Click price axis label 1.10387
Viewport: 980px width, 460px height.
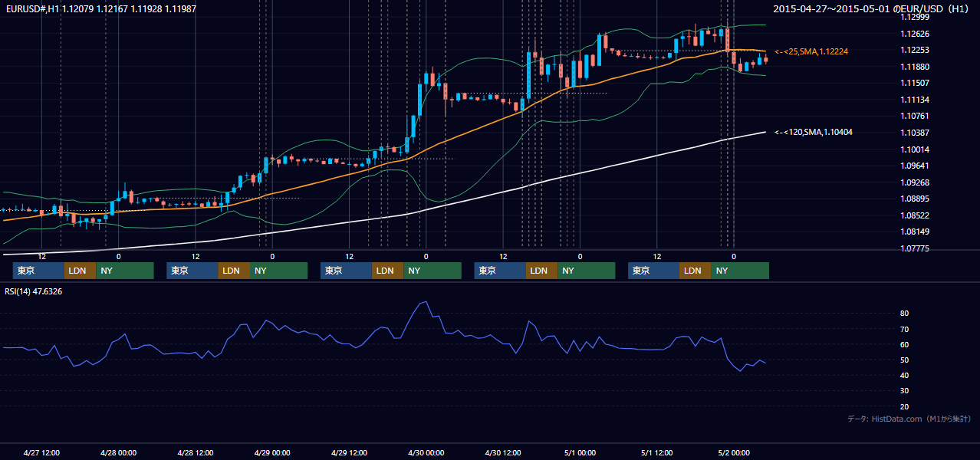(915, 133)
